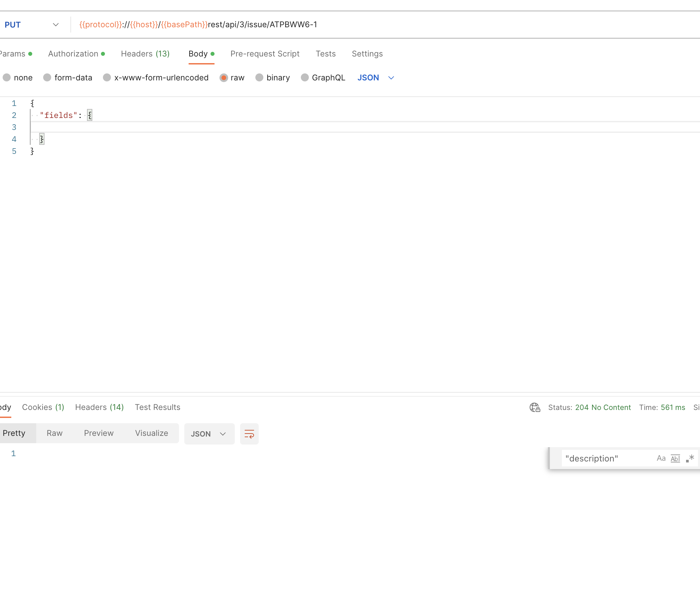
Task: Switch to the Test Results tab
Action: pyautogui.click(x=157, y=407)
